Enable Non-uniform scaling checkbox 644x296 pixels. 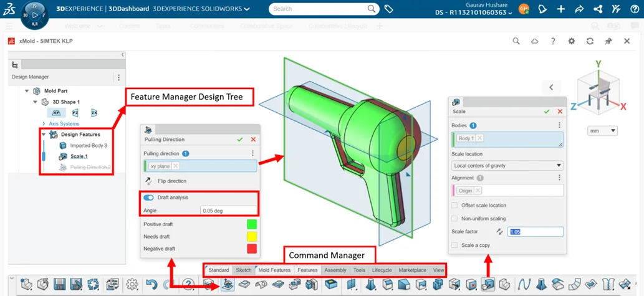point(454,218)
